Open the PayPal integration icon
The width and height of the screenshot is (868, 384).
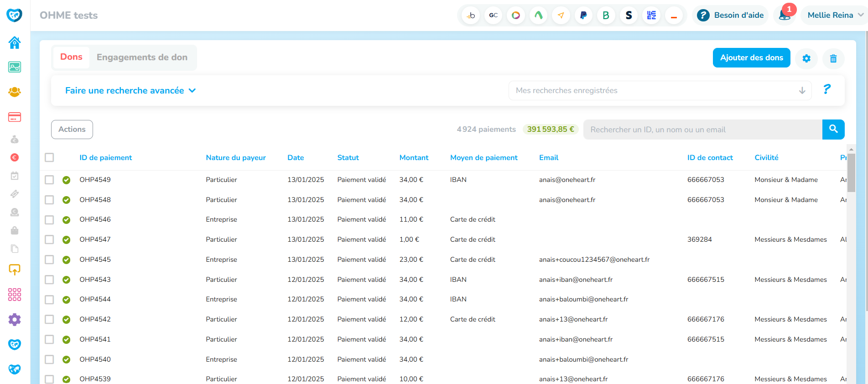[583, 16]
